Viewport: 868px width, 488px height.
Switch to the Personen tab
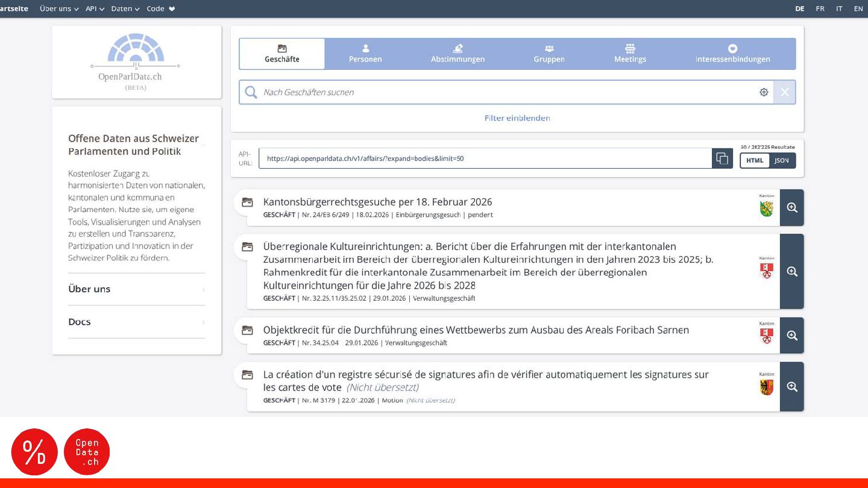click(x=365, y=54)
